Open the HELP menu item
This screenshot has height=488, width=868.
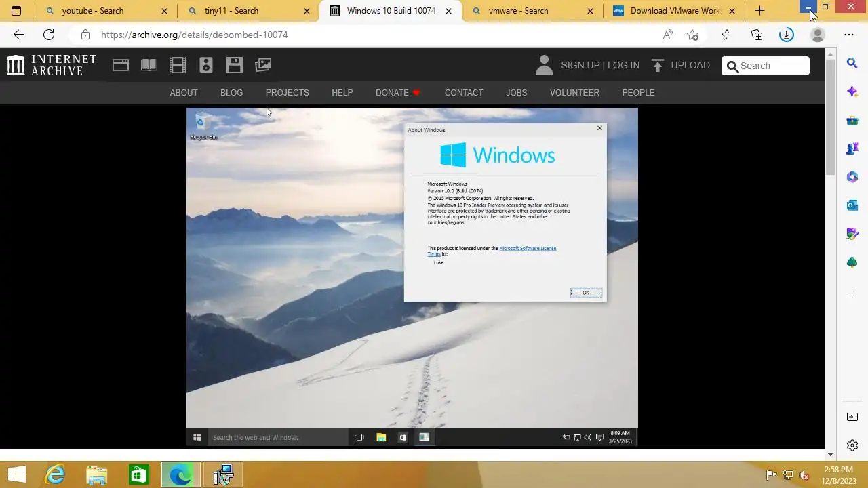click(342, 93)
